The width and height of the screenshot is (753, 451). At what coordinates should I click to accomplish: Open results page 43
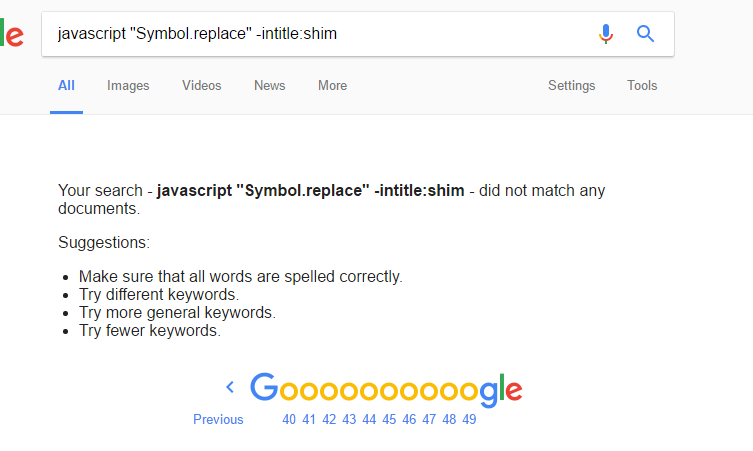tap(349, 419)
